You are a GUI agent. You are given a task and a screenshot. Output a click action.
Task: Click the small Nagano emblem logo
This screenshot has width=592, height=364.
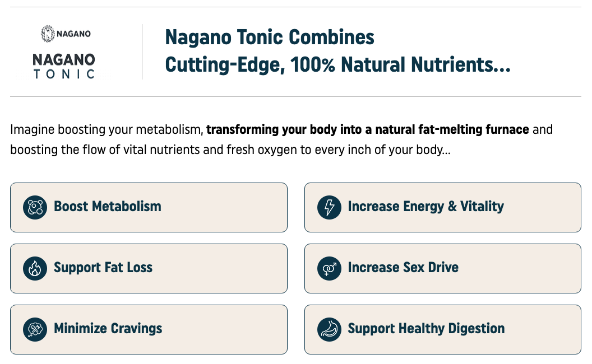pos(48,34)
